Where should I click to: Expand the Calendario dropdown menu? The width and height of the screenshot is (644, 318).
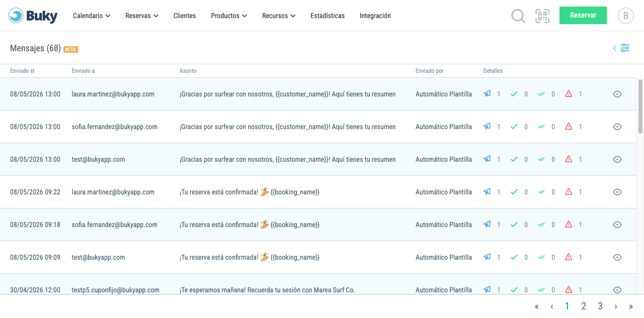[x=92, y=16]
